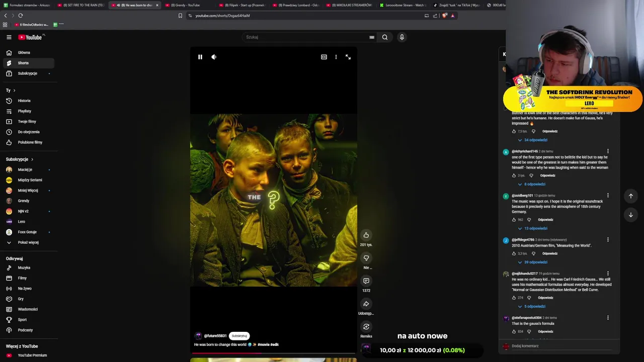Open Podcasty in Odkrywaj

(29, 330)
